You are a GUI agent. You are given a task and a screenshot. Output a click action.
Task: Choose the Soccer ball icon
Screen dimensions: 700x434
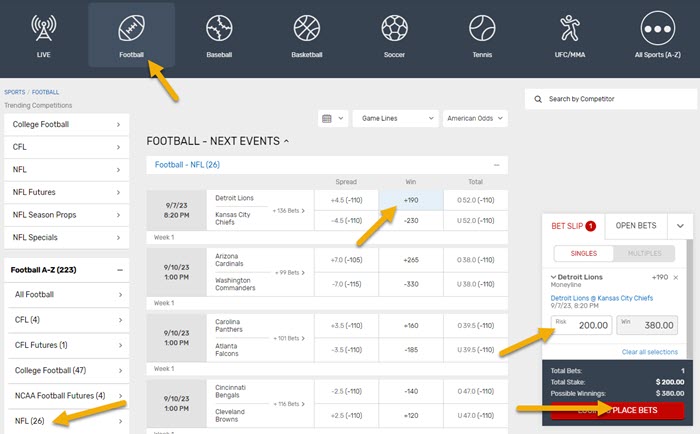coord(393,28)
